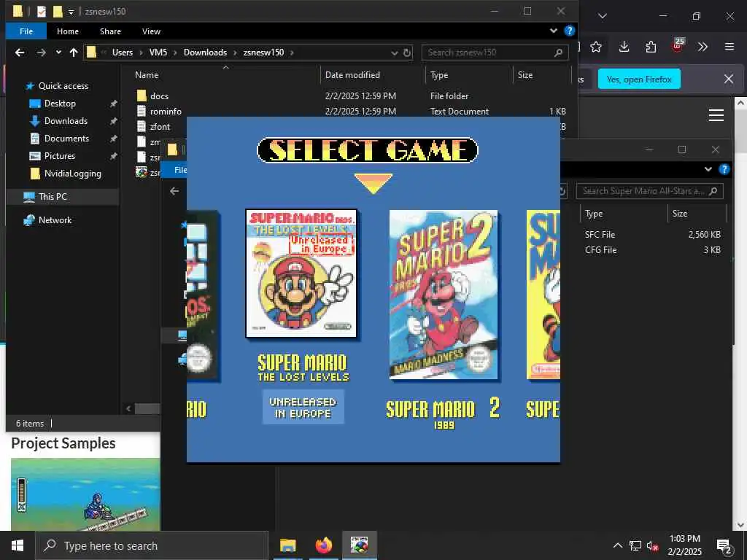
Task: Bookmark this page with the star icon
Action: pos(595,47)
